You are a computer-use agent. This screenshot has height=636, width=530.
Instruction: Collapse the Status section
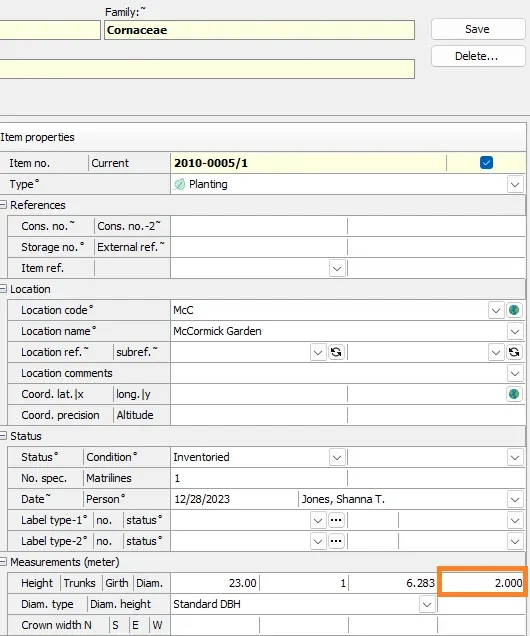click(x=3, y=436)
